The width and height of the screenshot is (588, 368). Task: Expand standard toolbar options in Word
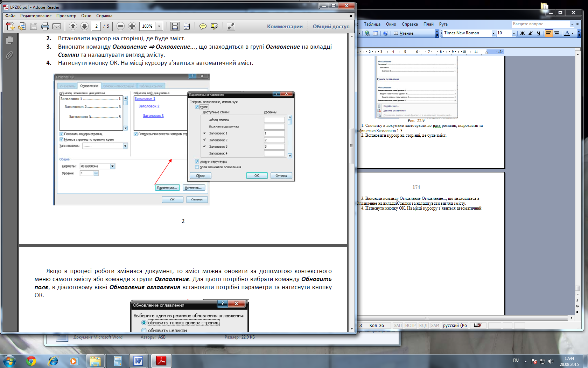[437, 33]
